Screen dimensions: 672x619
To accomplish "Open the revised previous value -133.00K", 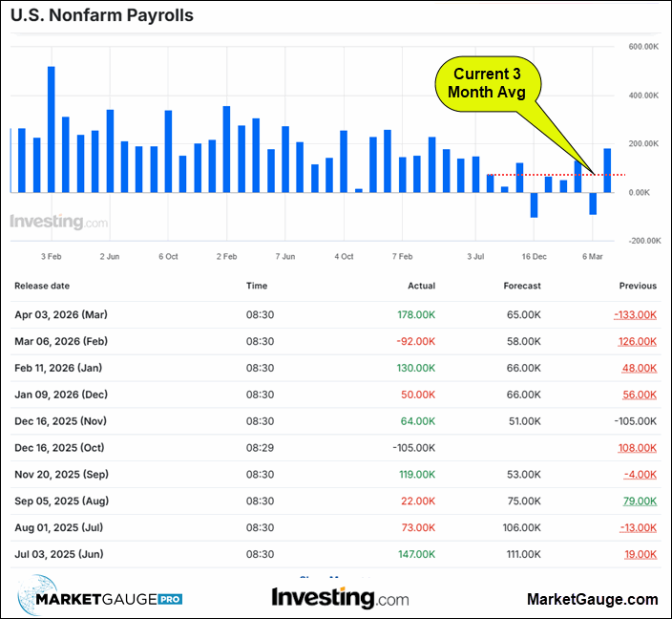I will click(634, 314).
